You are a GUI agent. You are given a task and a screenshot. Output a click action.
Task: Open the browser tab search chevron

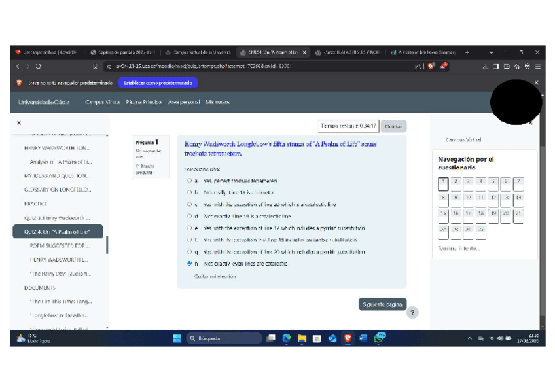492,52
